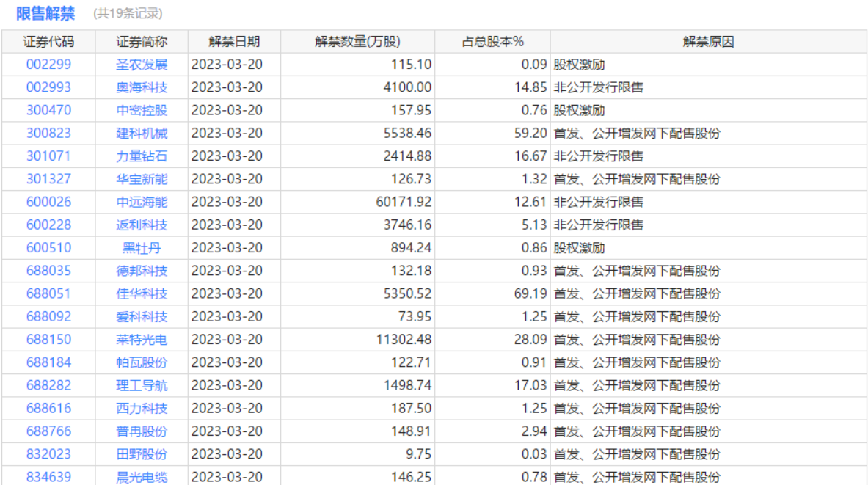Click the 解禁原因 column header

(x=709, y=42)
